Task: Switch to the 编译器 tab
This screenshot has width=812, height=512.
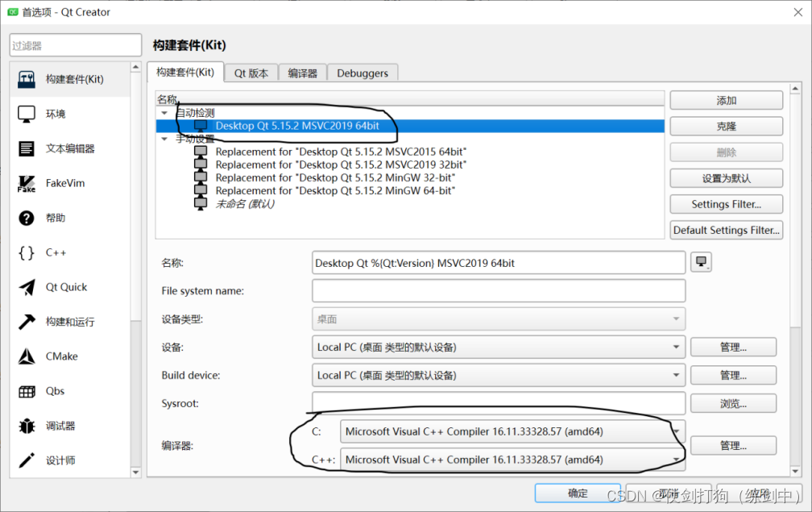Action: pyautogui.click(x=302, y=73)
